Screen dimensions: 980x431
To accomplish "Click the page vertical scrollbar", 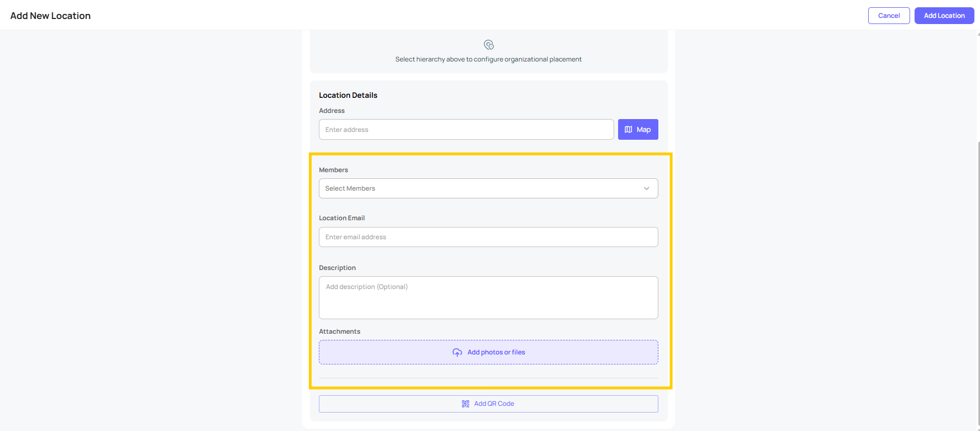I will pyautogui.click(x=978, y=224).
